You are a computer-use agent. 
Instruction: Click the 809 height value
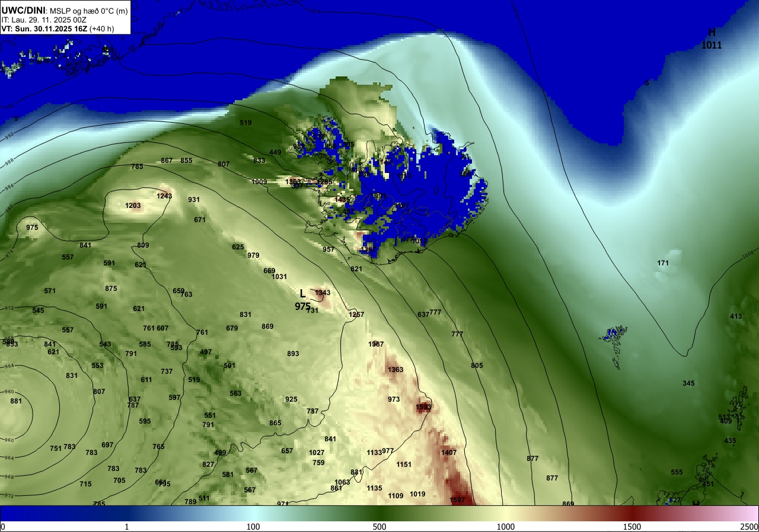[x=143, y=245]
